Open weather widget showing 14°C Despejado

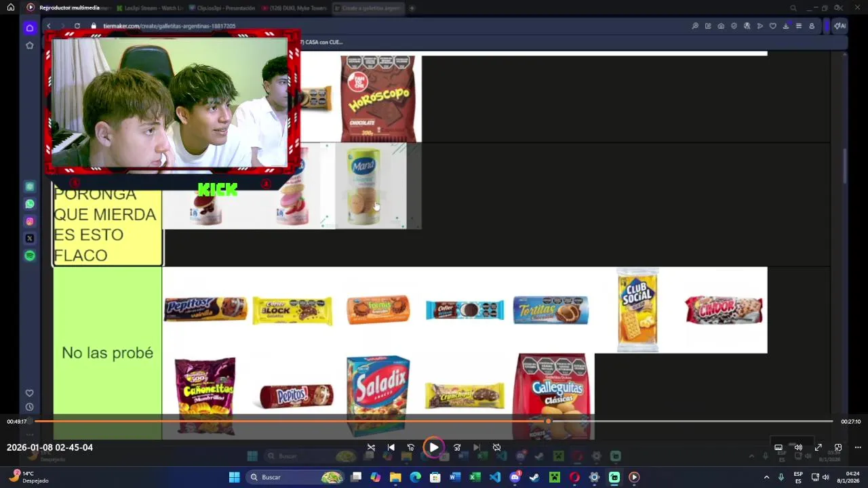[x=28, y=477]
